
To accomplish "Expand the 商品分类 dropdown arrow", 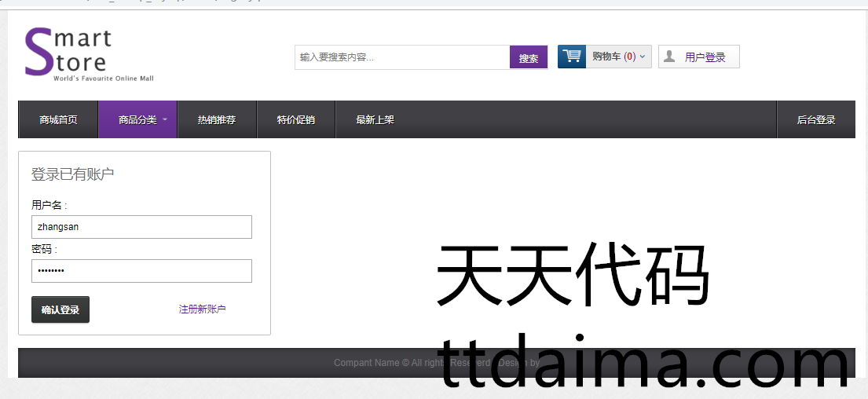I will 165,120.
